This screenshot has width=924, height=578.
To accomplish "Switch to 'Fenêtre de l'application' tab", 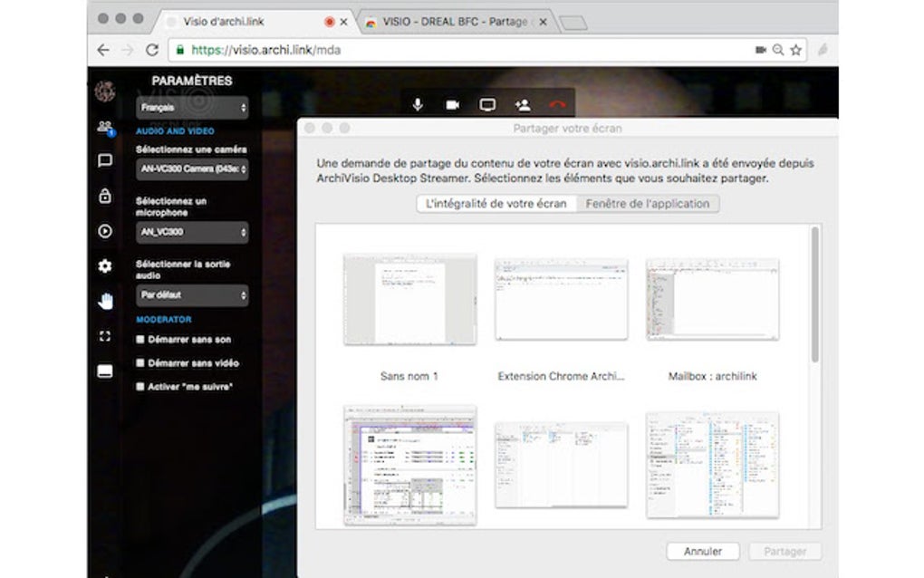I will coord(649,203).
